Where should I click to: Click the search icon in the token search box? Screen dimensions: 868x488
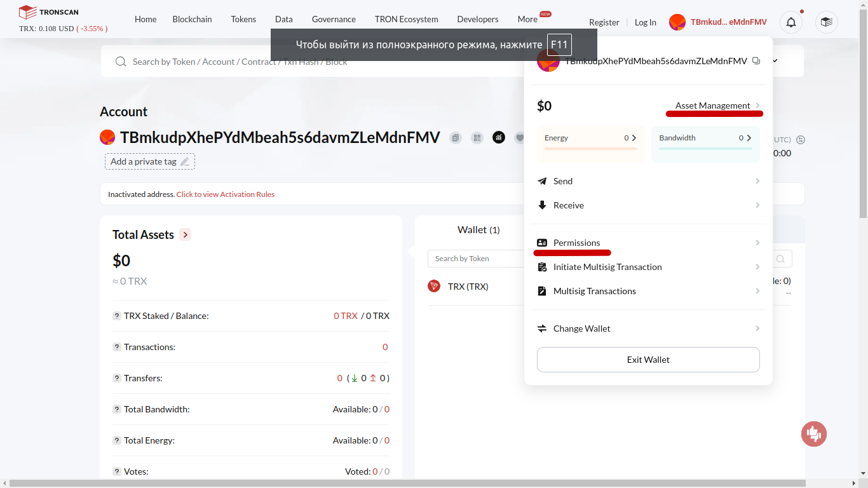(780, 259)
